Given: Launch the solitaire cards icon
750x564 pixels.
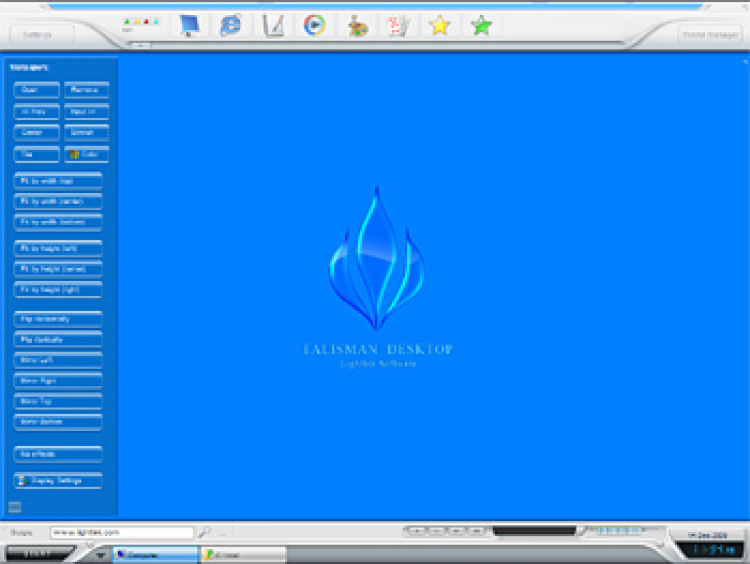Looking at the screenshot, I should coord(398,25).
